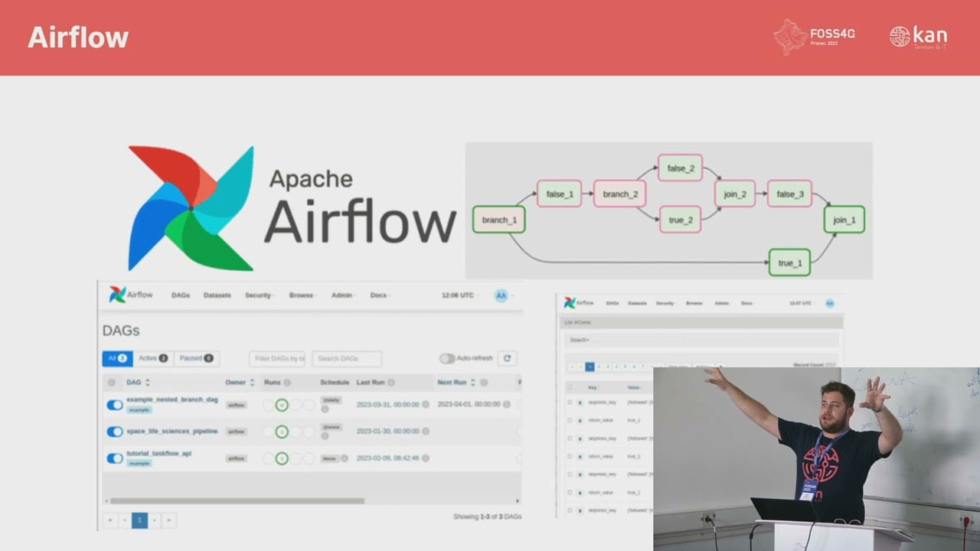Screen dimensions: 980x551
Task: Click info icon after 2023-02-09 last run date
Action: [x=426, y=458]
